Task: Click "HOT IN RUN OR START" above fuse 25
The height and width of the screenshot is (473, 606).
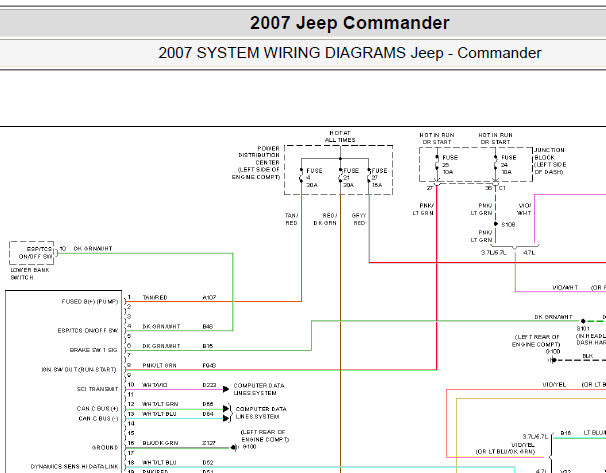Action: tap(437, 138)
